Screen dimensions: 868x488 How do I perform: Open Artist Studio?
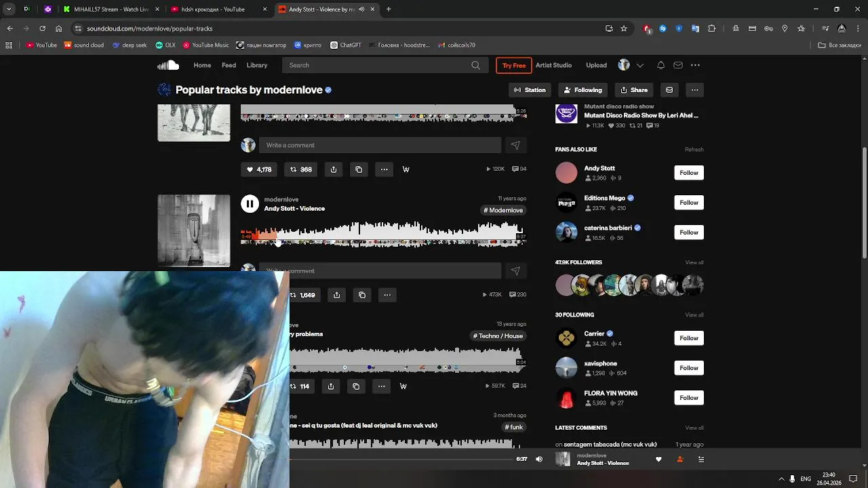[x=554, y=65]
